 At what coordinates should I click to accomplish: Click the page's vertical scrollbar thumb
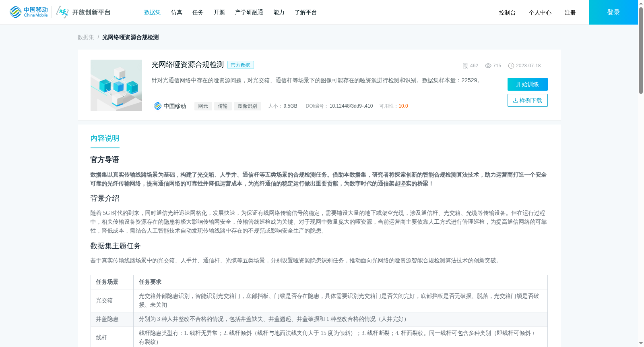pos(641,50)
